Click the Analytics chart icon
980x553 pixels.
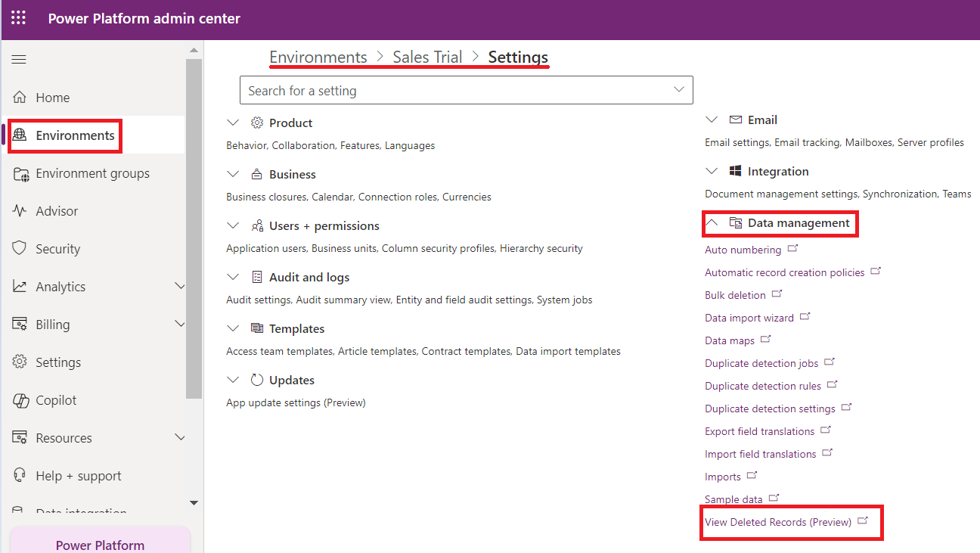pos(20,286)
